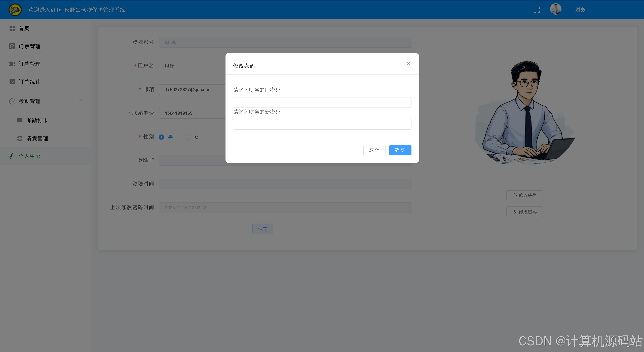
Task: Click the 用户名 input field
Action: pos(192,66)
